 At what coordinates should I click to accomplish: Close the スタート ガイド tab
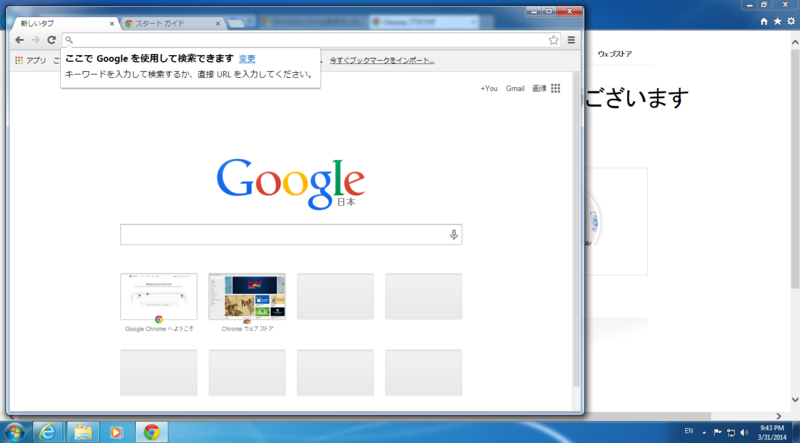[218, 23]
